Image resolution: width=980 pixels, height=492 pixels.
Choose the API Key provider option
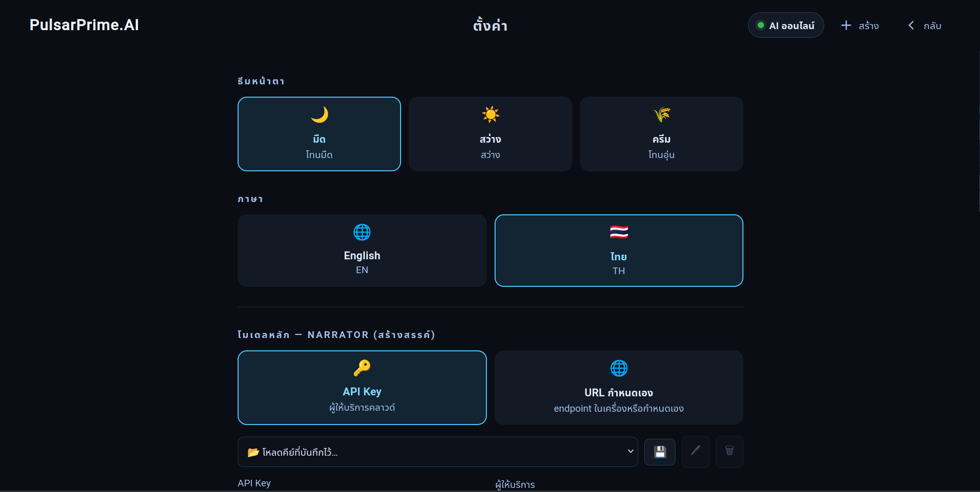[x=362, y=388]
